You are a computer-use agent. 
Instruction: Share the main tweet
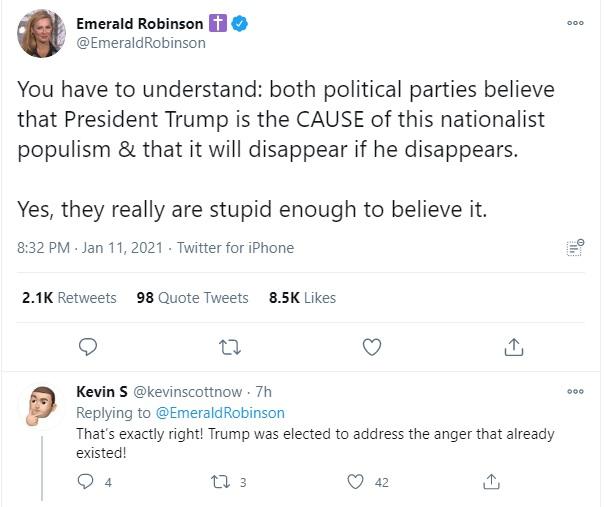click(514, 347)
